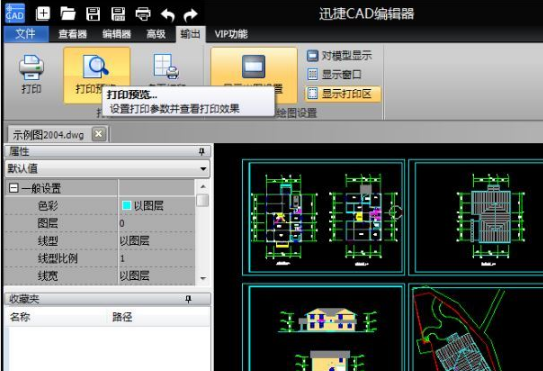Switch to the 高级 tab
543x371 pixels.
[156, 34]
